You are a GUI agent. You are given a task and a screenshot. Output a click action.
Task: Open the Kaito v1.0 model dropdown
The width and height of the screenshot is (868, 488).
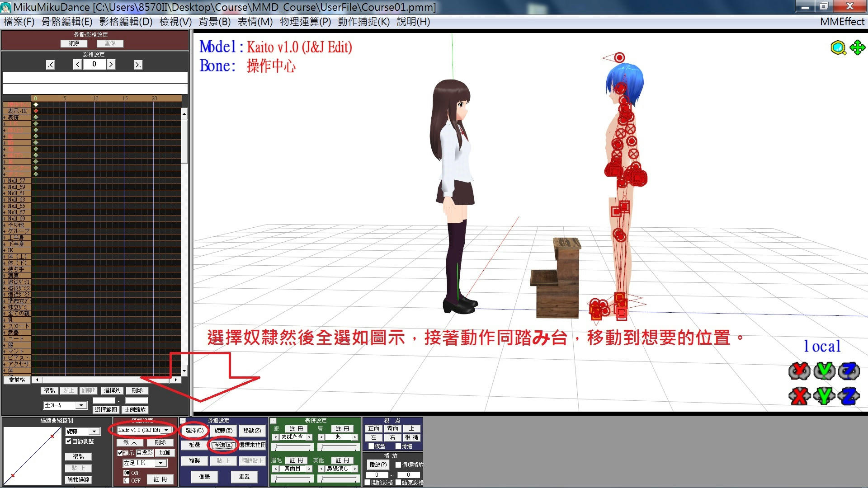point(166,430)
